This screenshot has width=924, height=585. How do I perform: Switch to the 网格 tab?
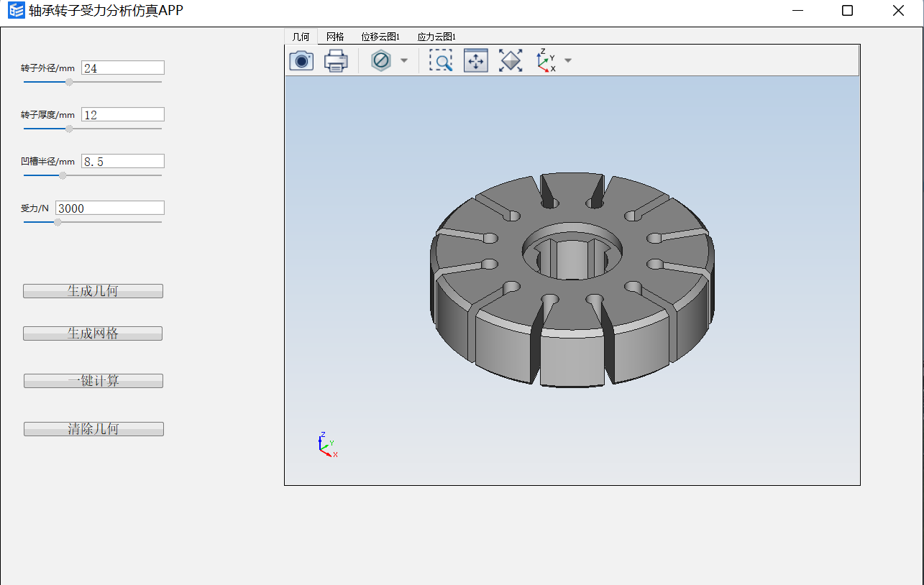tap(335, 37)
